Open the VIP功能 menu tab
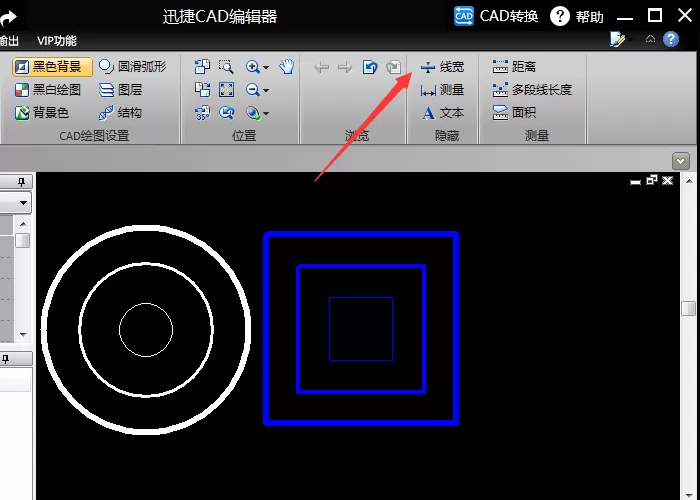This screenshot has height=500, width=700. click(57, 41)
